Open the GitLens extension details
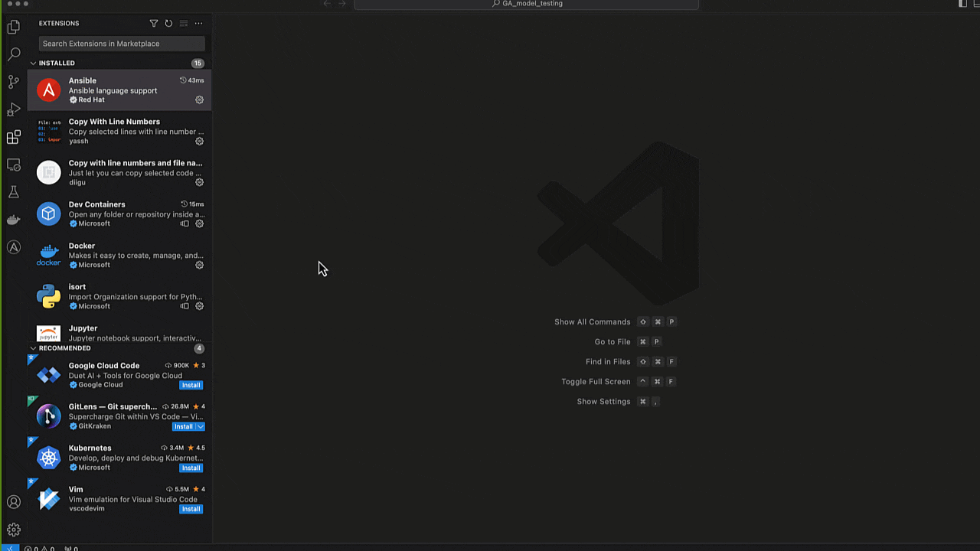 pyautogui.click(x=119, y=416)
